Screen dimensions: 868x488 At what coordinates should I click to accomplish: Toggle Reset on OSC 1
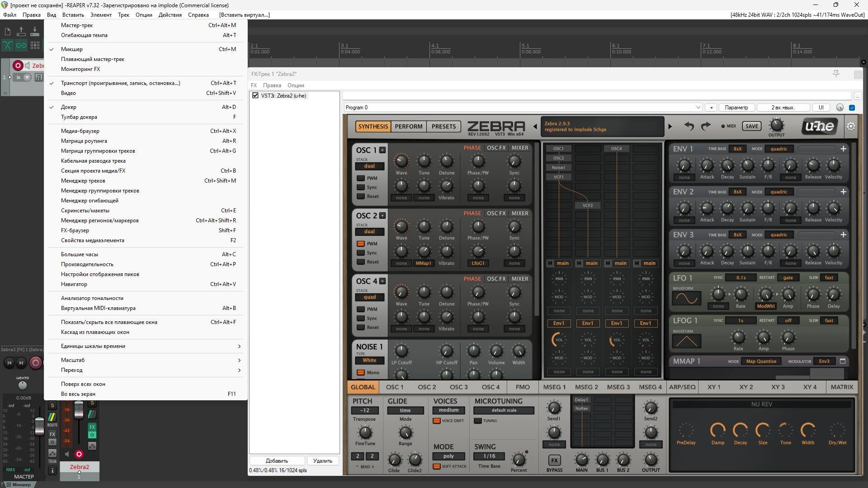[x=361, y=196]
